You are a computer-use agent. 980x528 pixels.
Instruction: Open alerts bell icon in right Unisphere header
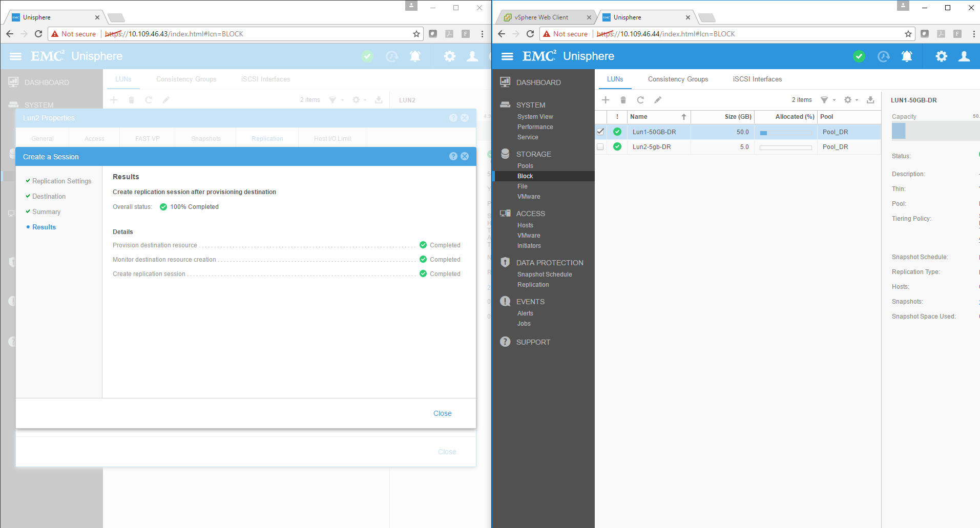coord(907,56)
